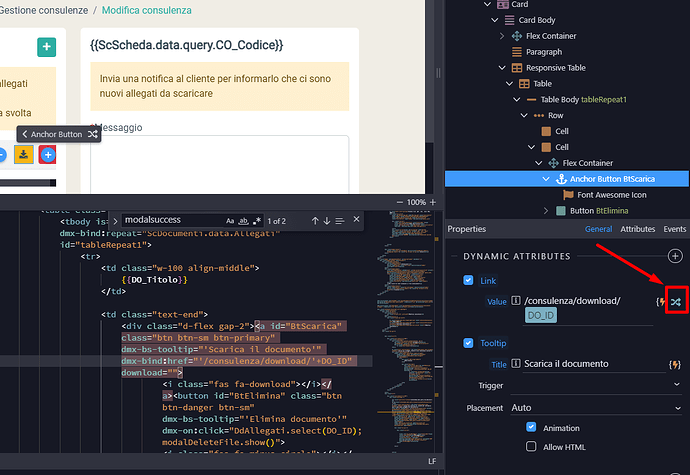Image resolution: width=690 pixels, height=475 pixels.
Task: Switch to the Events properties tab
Action: coord(675,229)
